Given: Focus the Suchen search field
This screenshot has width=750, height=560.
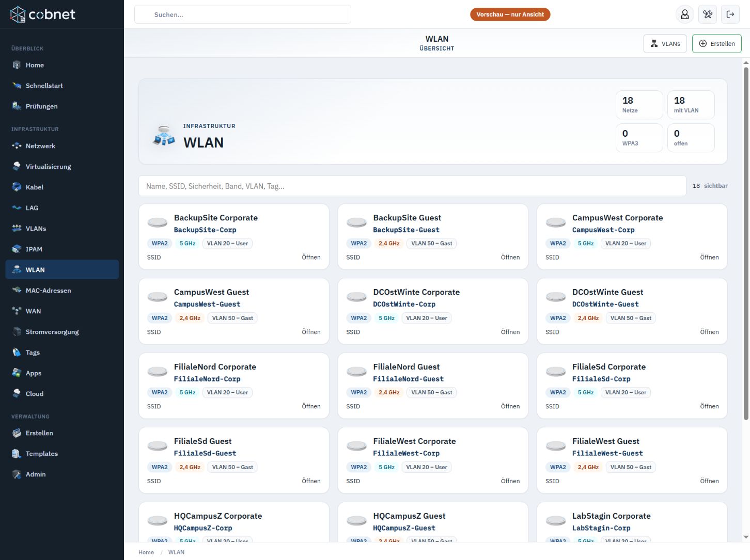Looking at the screenshot, I should coord(243,14).
